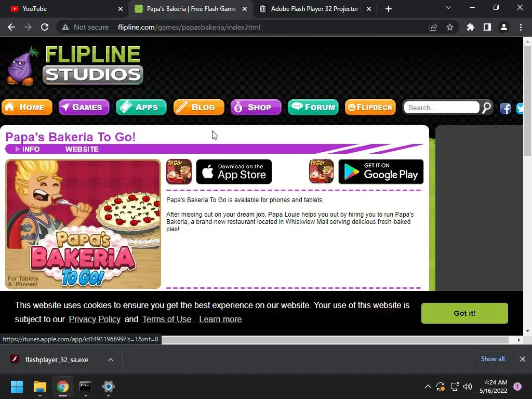Focus the site Search field
The width and height of the screenshot is (532, 399).
tap(442, 108)
